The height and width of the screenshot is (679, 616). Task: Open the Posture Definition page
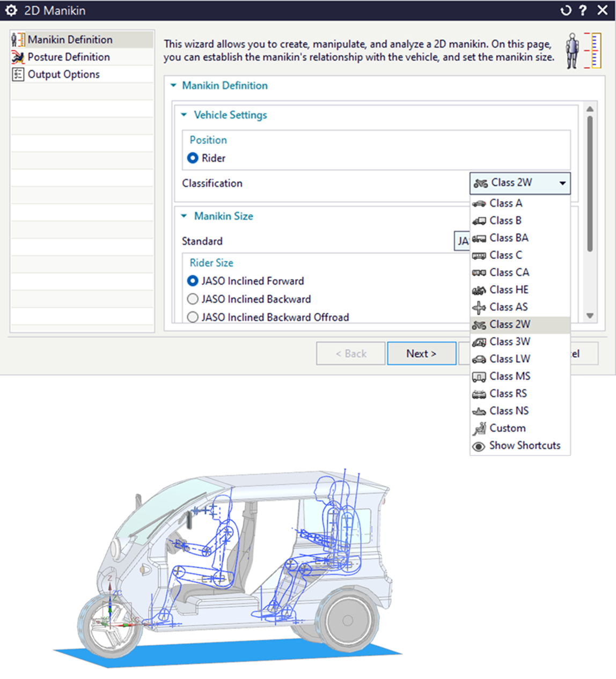(69, 57)
